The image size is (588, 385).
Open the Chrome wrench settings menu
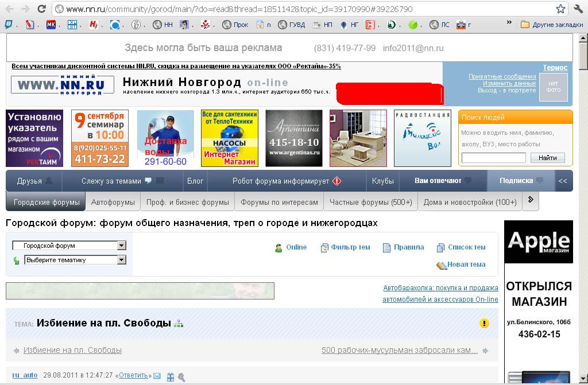click(578, 9)
